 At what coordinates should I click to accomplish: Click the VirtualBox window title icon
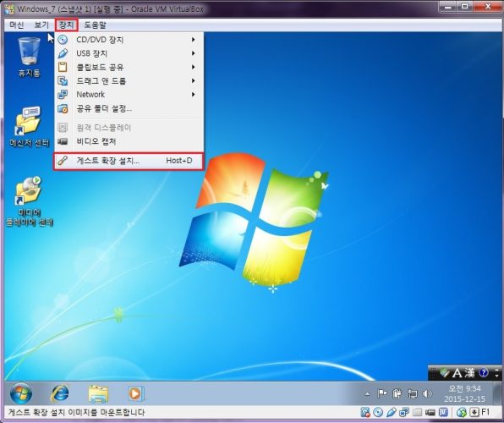click(x=9, y=8)
